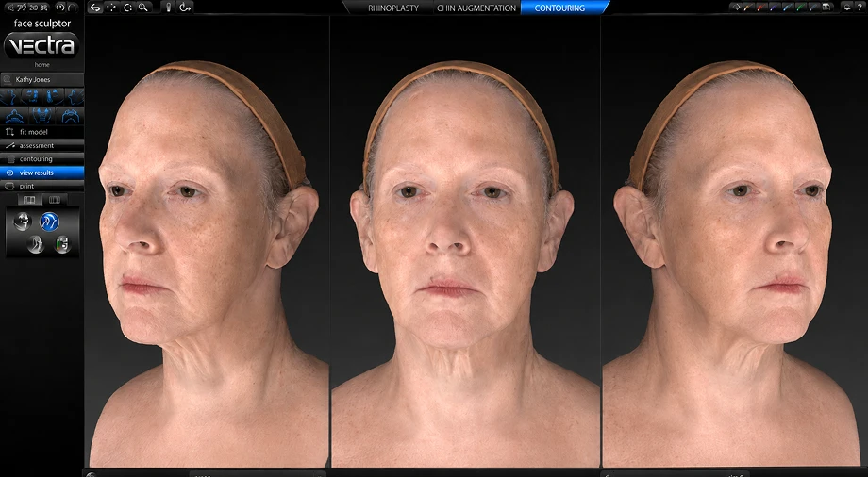Screen dimensions: 868x477
Task: Select the light blue marker pen tool
Action: tap(787, 8)
